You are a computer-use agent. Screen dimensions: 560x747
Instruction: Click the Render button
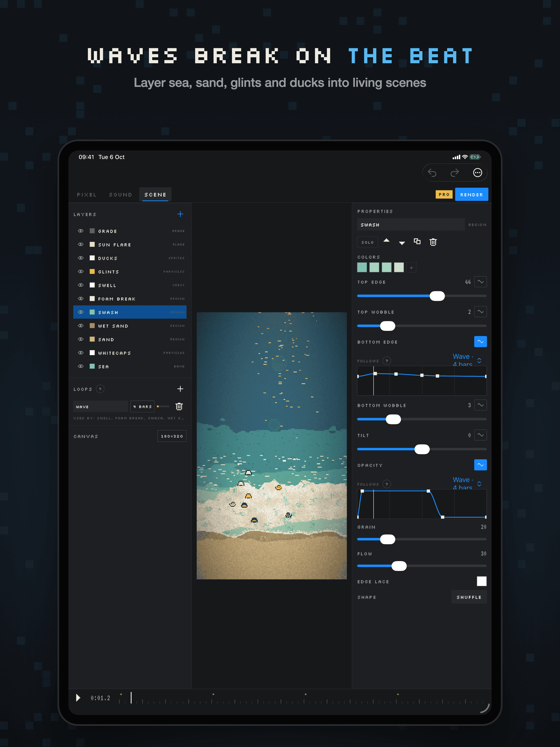[472, 195]
